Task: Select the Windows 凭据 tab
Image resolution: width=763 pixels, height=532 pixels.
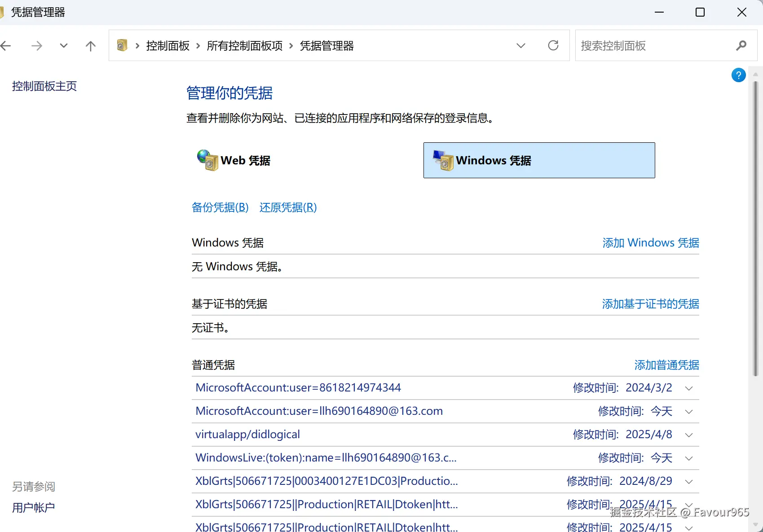Action: tap(539, 160)
